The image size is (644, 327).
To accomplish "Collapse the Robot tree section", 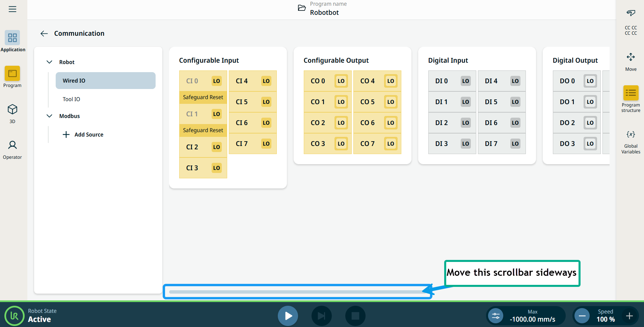I will (x=49, y=62).
